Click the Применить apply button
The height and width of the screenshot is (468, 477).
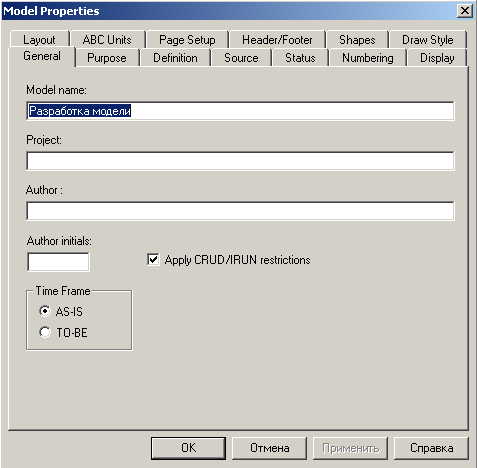tap(350, 448)
